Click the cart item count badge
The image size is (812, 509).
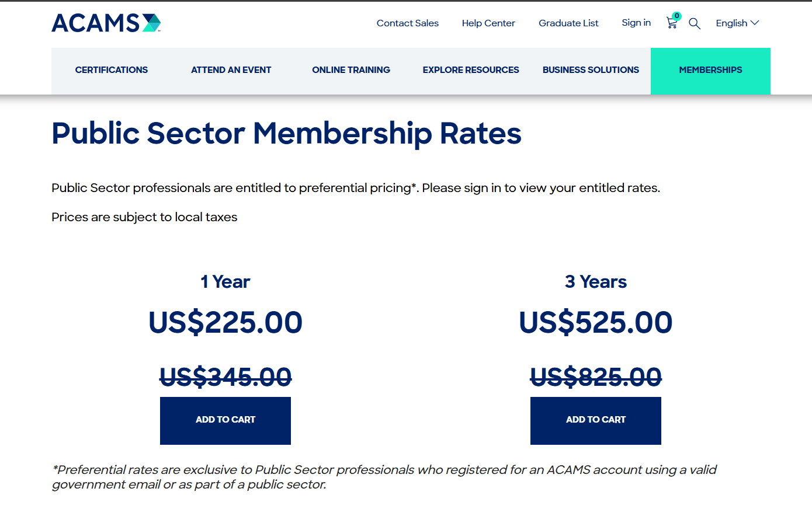(676, 16)
